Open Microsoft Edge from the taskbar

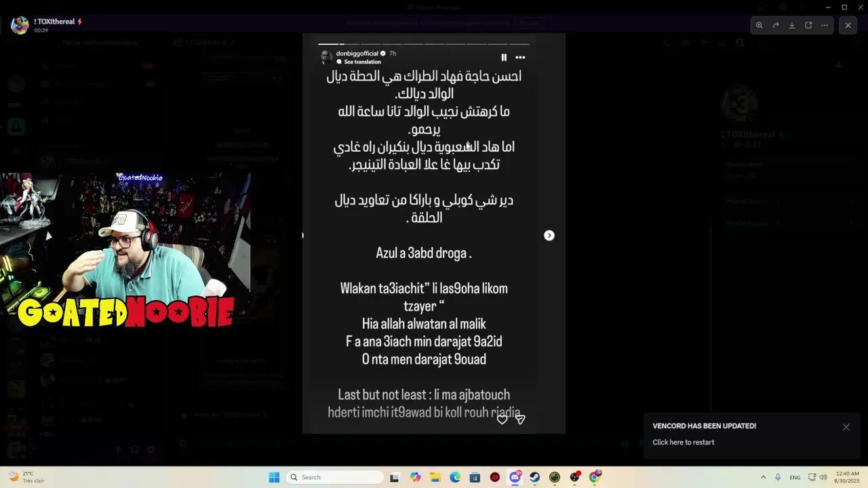pos(455,477)
